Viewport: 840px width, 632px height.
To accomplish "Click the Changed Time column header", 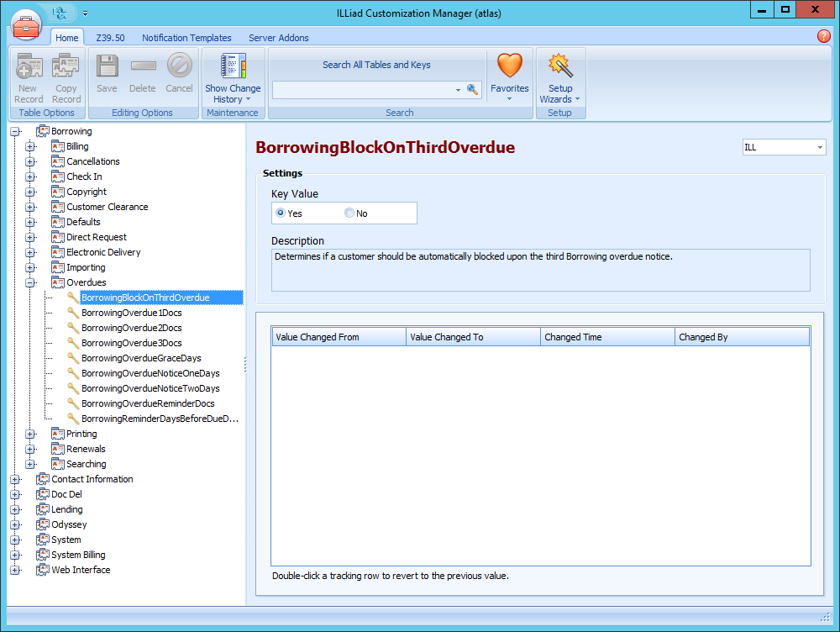I will [x=607, y=337].
